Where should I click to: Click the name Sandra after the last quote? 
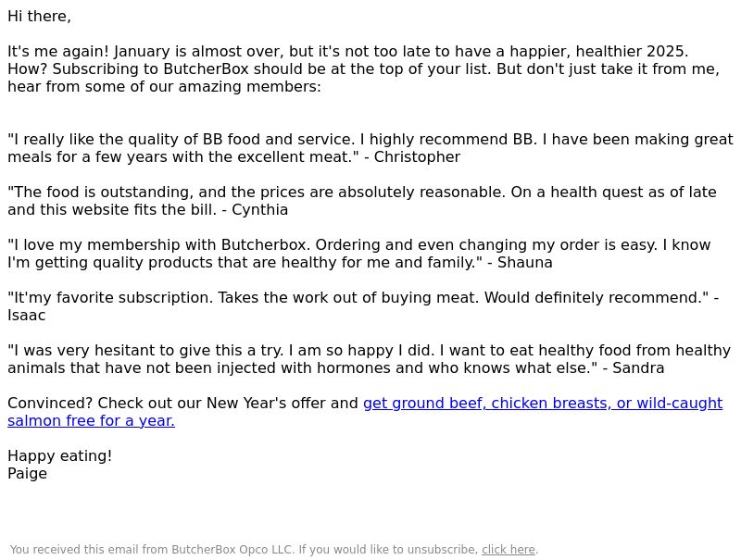[x=638, y=367]
